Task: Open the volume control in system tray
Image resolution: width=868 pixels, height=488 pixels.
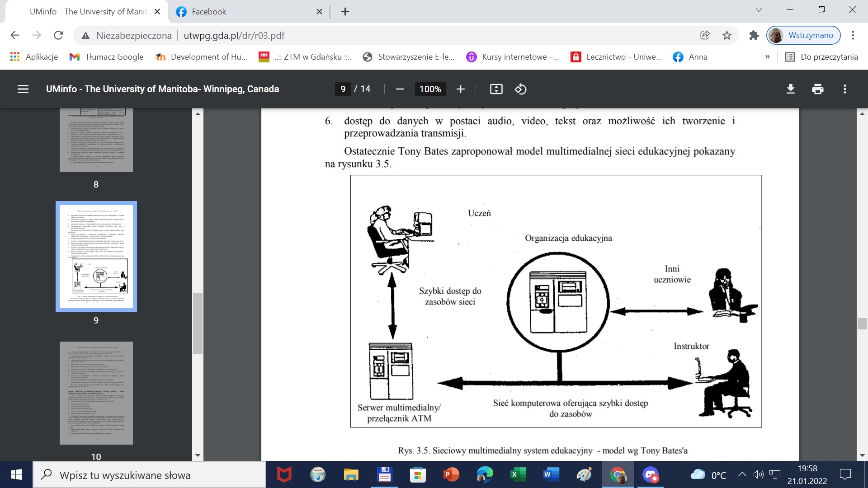Action: click(758, 474)
